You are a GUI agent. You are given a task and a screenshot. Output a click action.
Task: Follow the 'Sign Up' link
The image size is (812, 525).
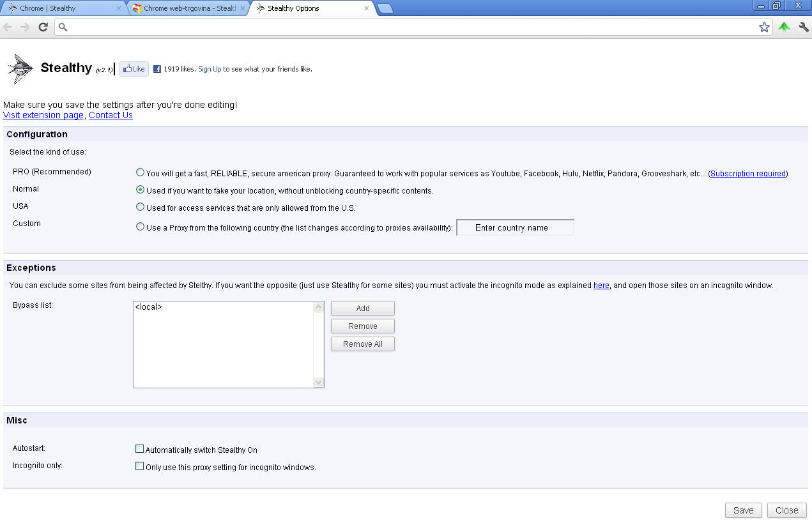(210, 69)
